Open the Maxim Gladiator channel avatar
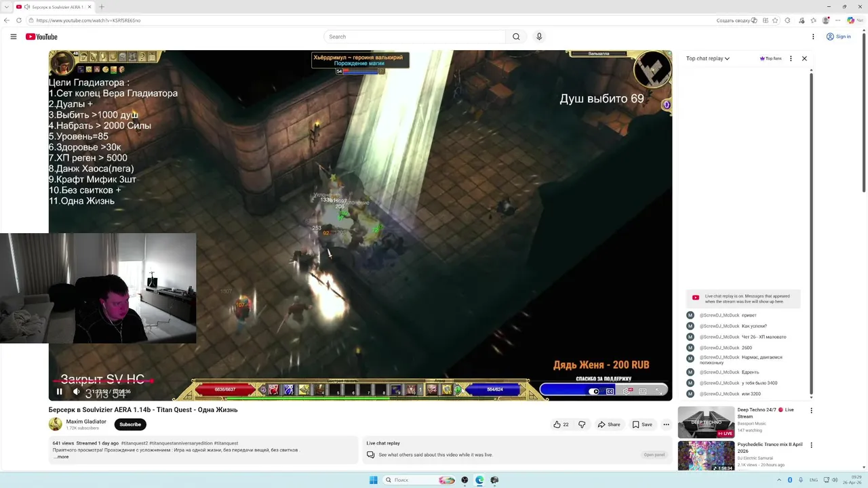Viewport: 868px width, 488px height. coord(55,424)
